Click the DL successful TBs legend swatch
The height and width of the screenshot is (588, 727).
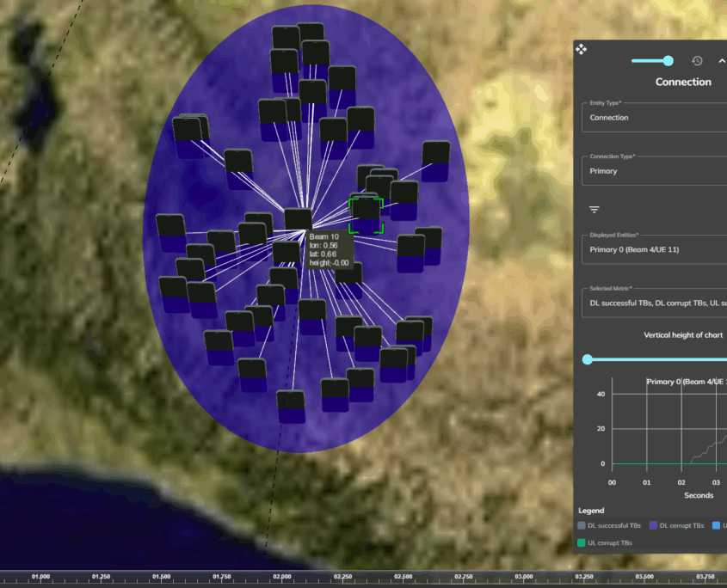582,525
